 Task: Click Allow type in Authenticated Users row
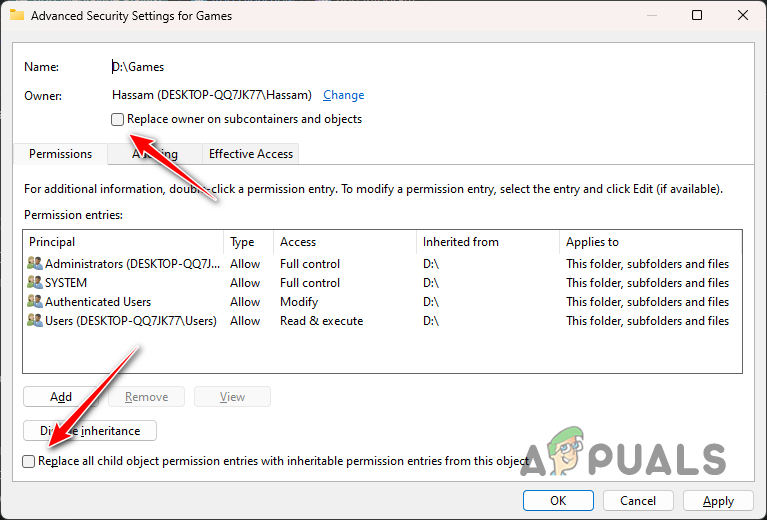coord(245,302)
